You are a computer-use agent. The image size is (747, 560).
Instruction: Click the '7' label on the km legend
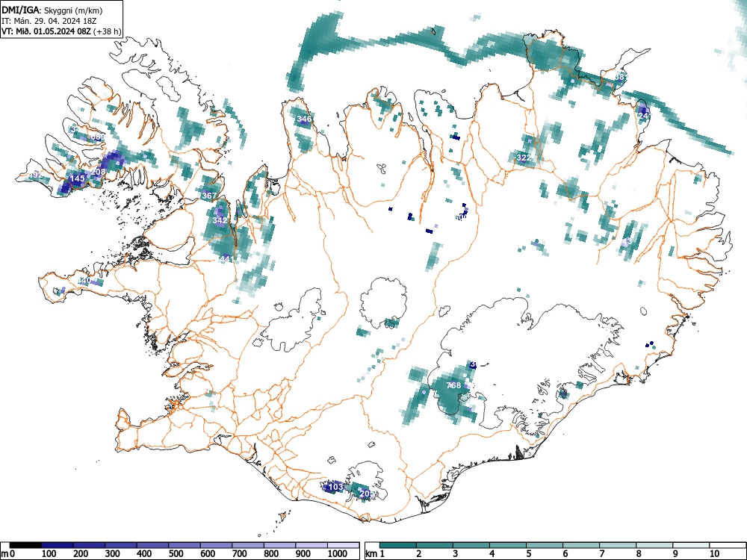tap(601, 554)
